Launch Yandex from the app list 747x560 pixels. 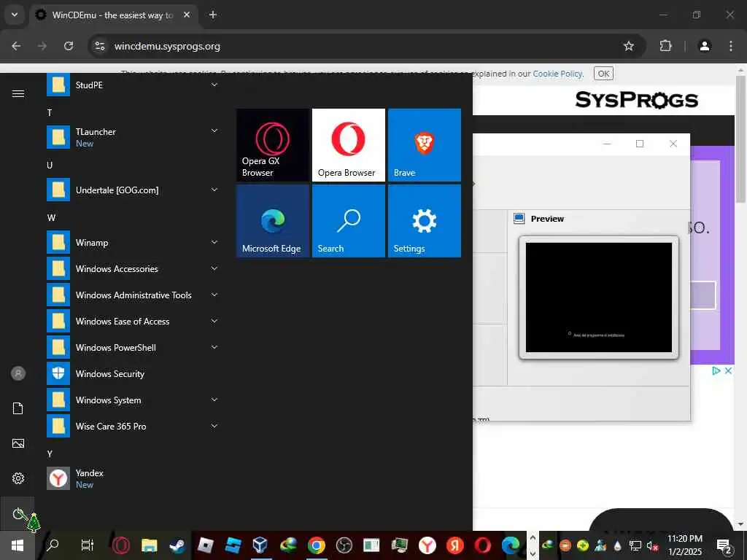[x=133, y=478]
